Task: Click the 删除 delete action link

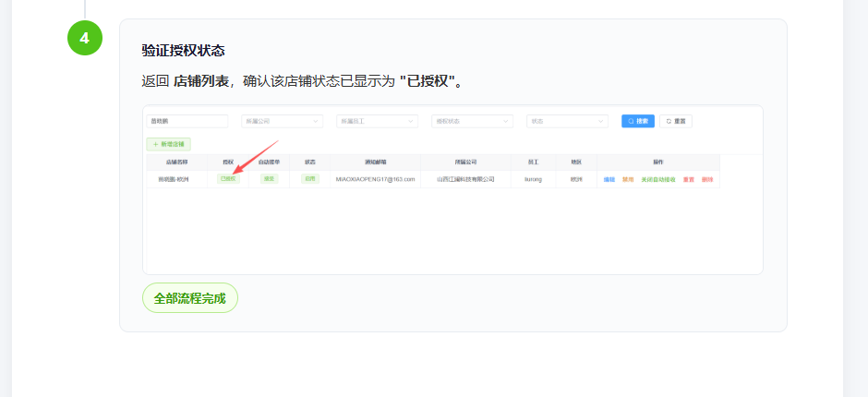Action: click(707, 179)
